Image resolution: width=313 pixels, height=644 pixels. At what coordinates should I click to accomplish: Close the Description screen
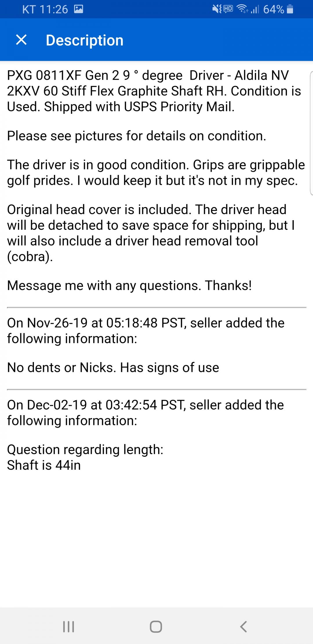click(x=21, y=40)
